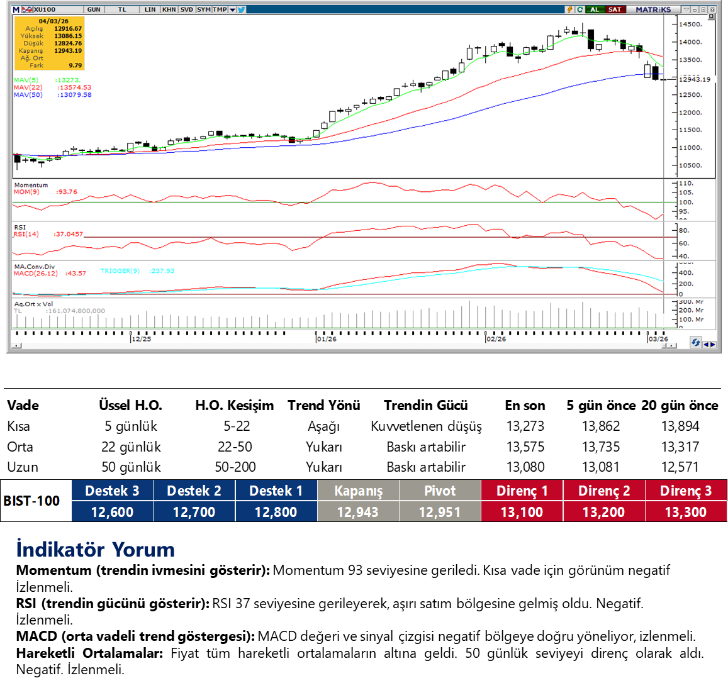728x700 pixels.
Task: Click the lightning bolt quick-order icon
Action: [x=570, y=9]
